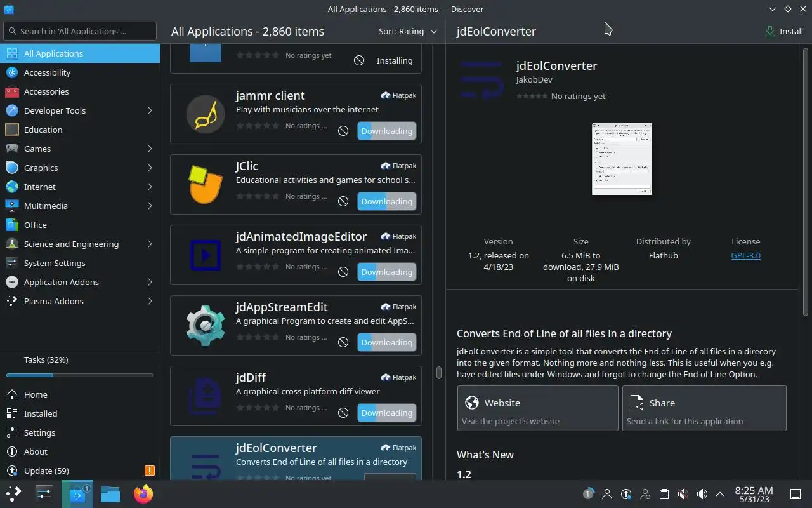This screenshot has width=812, height=508.
Task: Install jdEolConverter
Action: 785,31
